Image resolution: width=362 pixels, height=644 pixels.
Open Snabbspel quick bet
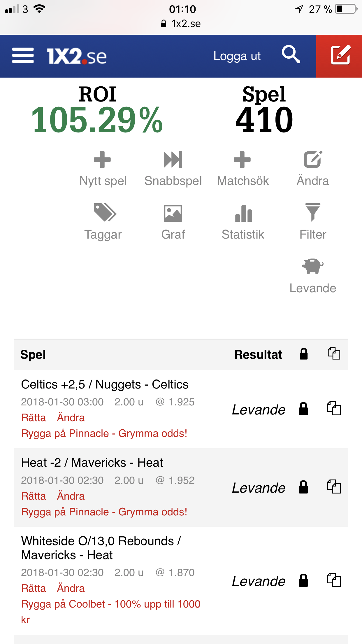click(x=173, y=169)
